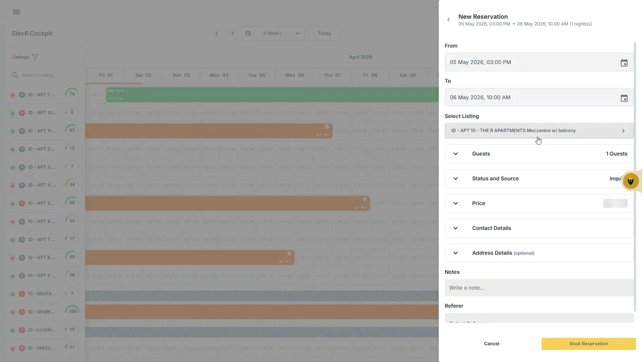Open the hamburger main menu
The width and height of the screenshot is (644, 362).
pyautogui.click(x=16, y=12)
